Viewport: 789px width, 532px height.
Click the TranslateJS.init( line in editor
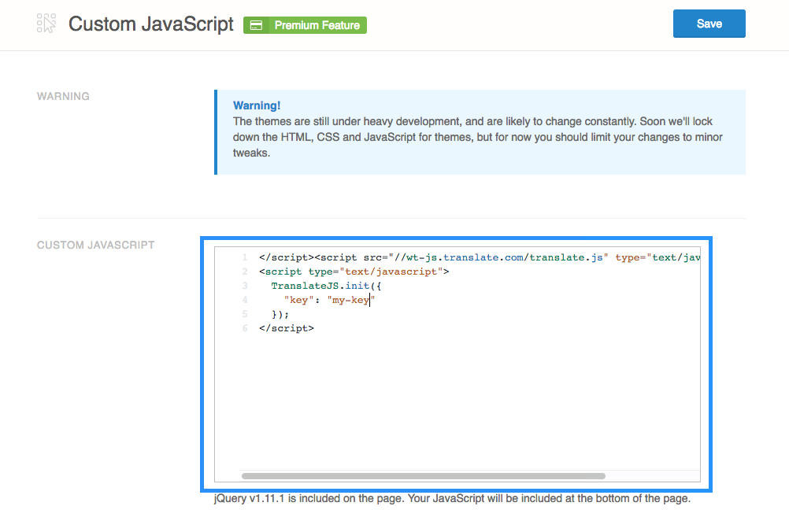(326, 286)
